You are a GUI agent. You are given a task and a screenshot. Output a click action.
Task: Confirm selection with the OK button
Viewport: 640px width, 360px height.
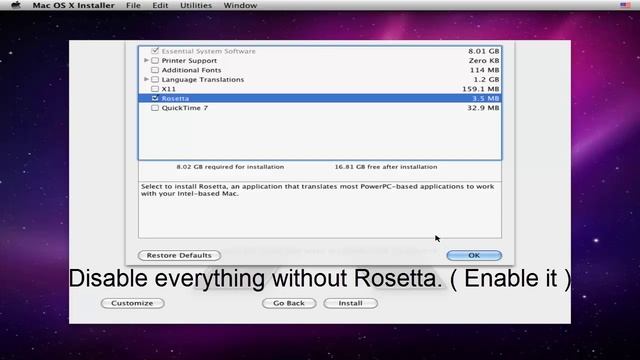coord(474,255)
